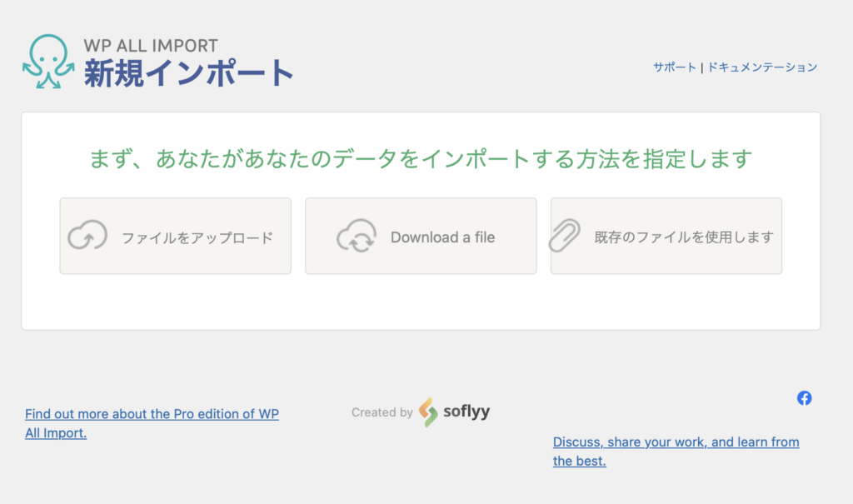
Task: Click the WP All Import octopus logo
Action: tap(47, 62)
